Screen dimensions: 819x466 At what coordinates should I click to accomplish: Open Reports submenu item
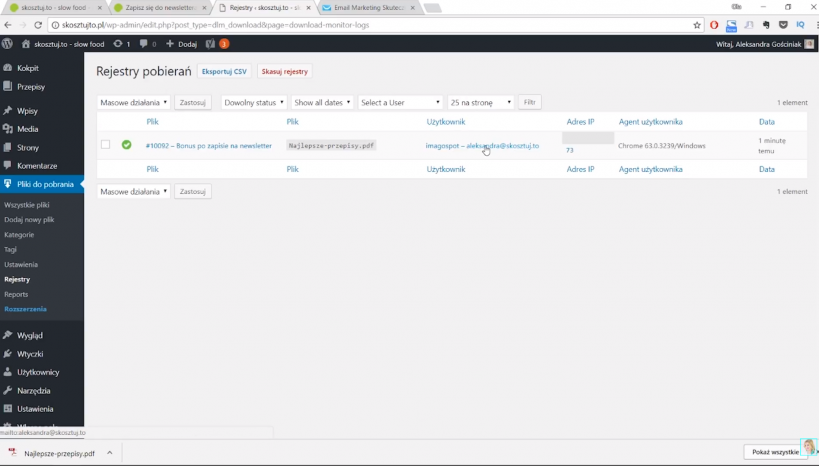point(16,294)
